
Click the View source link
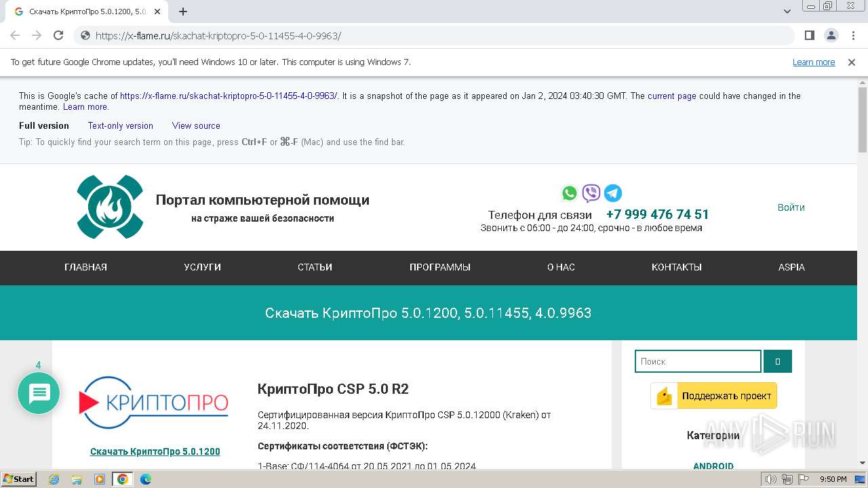[x=196, y=125]
